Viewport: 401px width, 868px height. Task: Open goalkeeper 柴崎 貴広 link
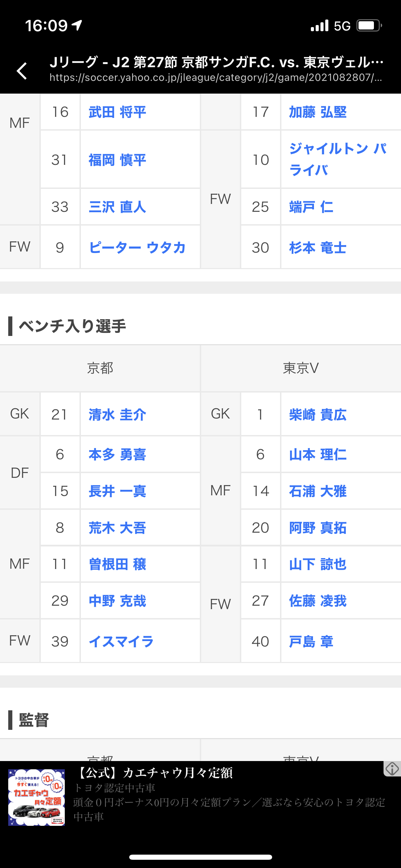coord(318,414)
